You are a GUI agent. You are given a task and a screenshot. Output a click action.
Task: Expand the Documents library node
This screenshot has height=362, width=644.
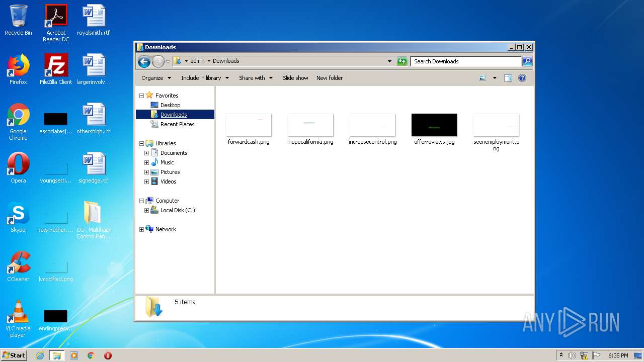pos(146,153)
